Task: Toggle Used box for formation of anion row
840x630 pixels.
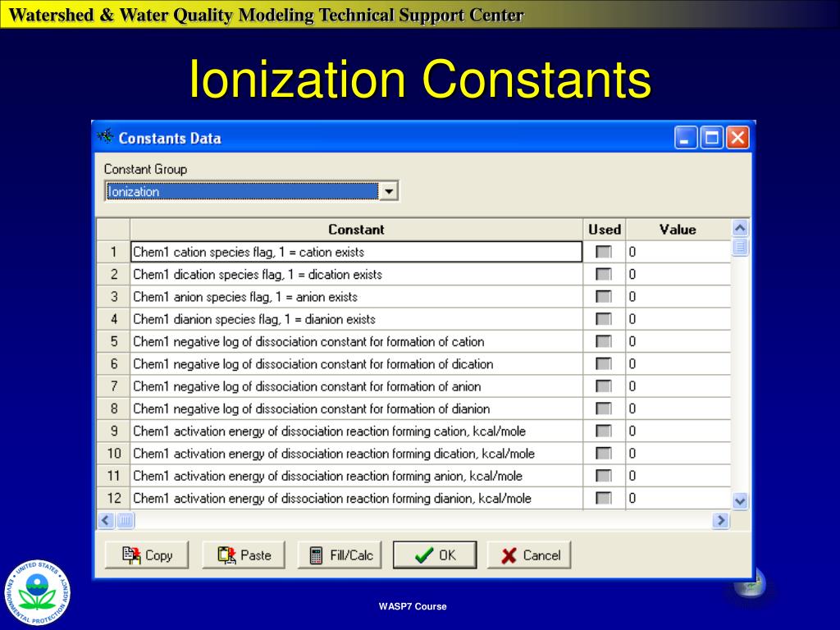Action: click(604, 386)
